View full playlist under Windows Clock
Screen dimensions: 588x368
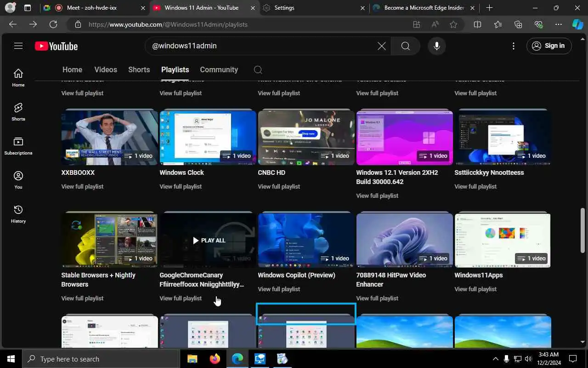coord(181,186)
